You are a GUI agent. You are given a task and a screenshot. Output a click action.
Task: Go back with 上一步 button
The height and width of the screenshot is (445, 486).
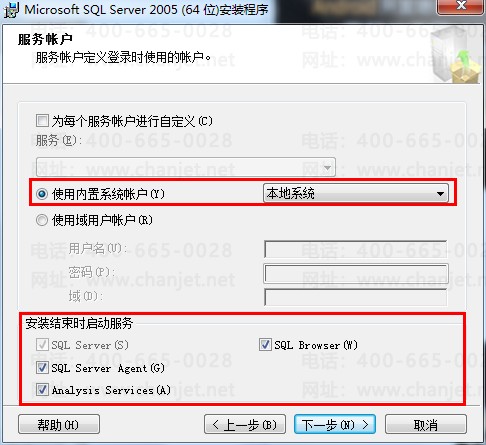click(245, 424)
